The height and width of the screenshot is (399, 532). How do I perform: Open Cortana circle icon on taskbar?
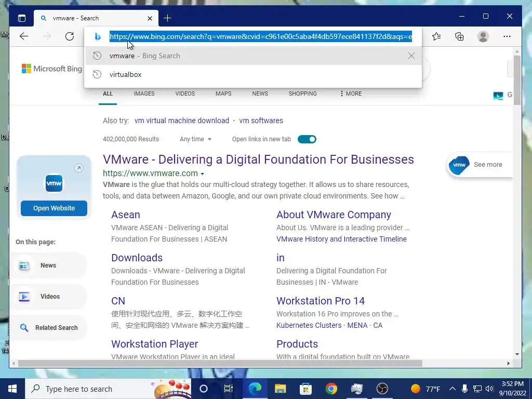pos(204,389)
